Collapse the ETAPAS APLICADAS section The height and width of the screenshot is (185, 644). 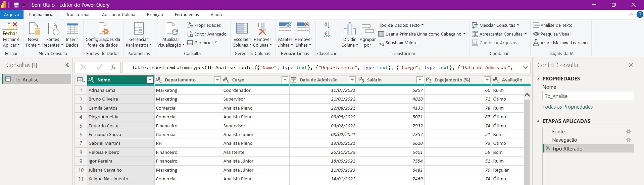point(539,121)
